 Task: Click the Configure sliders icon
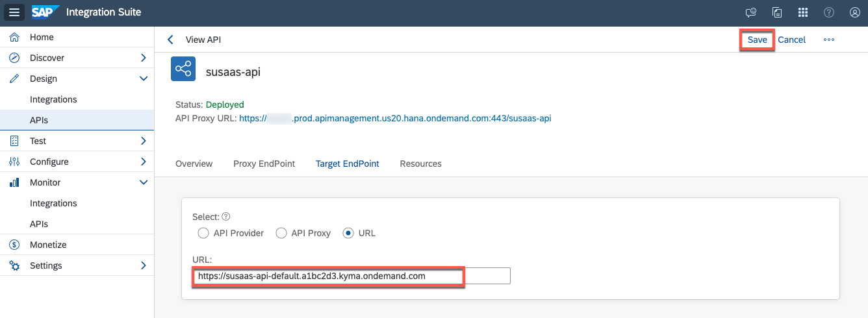tap(14, 162)
